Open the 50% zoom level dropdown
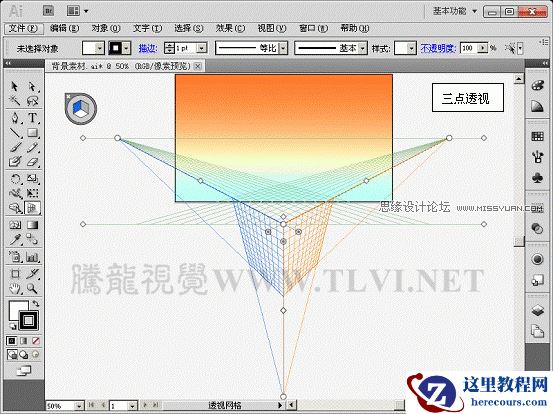This screenshot has width=553, height=414. click(79, 406)
